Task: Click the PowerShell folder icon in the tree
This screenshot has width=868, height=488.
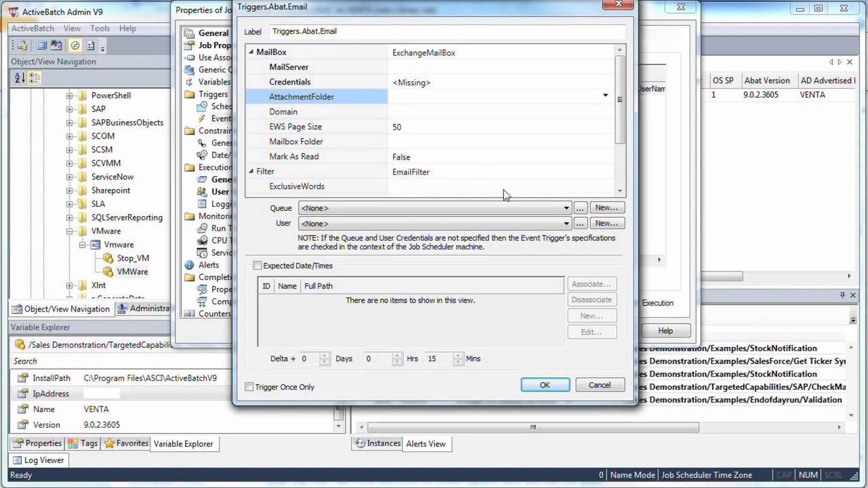Action: pos(83,95)
